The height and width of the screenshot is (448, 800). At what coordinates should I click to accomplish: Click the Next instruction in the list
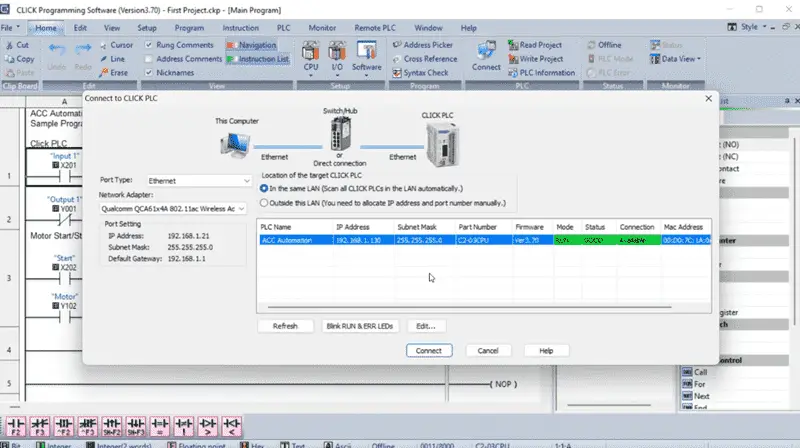696,396
